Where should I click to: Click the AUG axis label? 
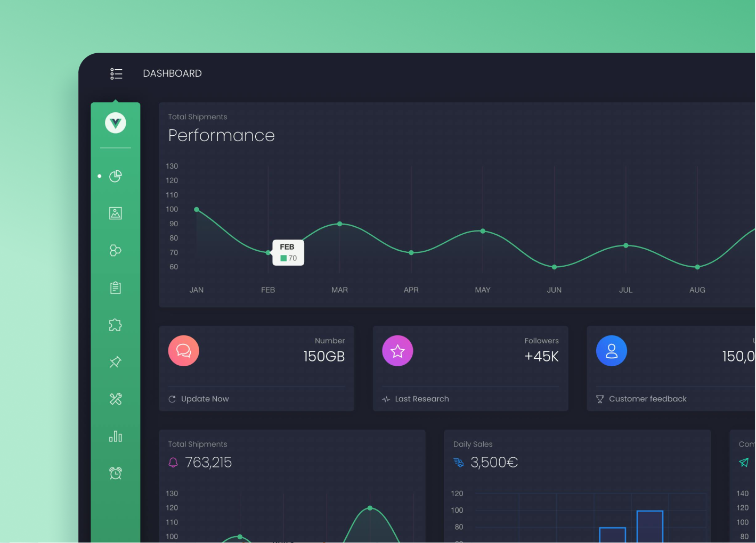697,290
